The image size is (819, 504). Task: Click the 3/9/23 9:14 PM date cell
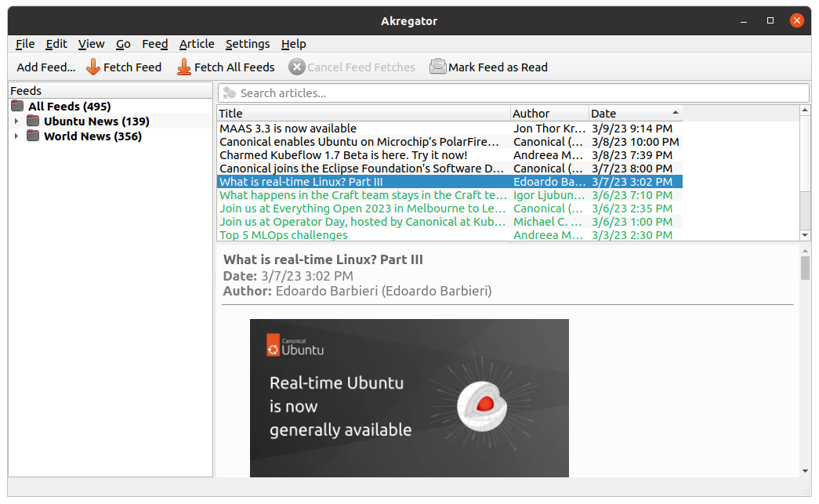(632, 129)
